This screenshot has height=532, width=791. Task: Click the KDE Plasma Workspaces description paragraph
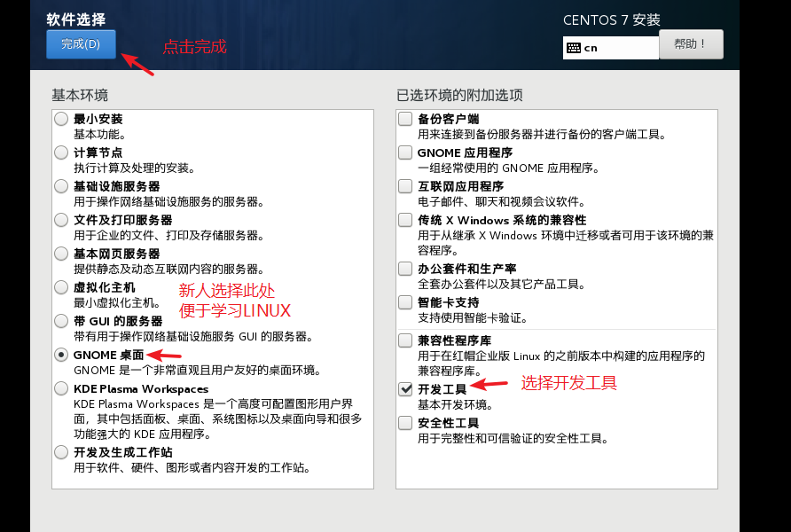click(218, 419)
